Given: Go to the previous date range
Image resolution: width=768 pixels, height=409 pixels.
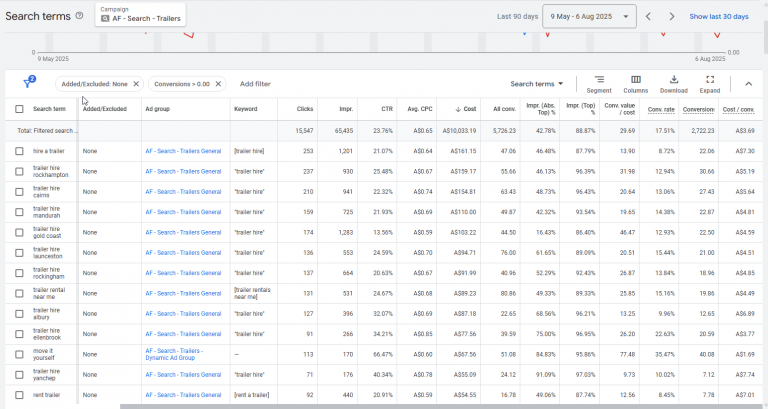Looking at the screenshot, I should tap(648, 16).
